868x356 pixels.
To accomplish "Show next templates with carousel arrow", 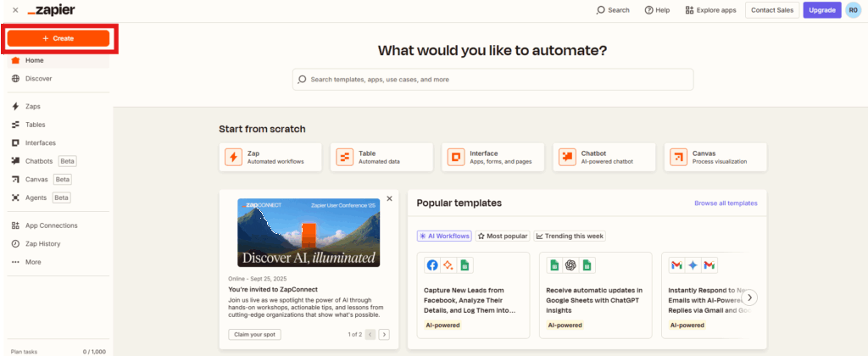I will [x=749, y=298].
